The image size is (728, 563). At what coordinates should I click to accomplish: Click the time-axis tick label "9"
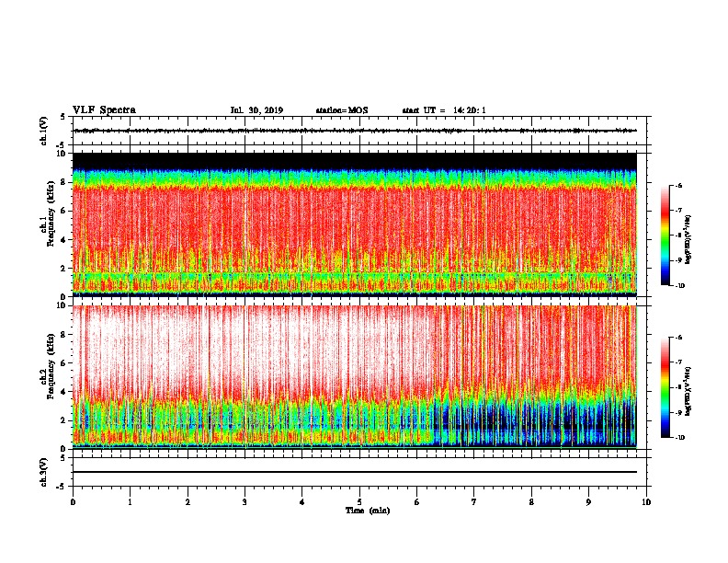[588, 502]
